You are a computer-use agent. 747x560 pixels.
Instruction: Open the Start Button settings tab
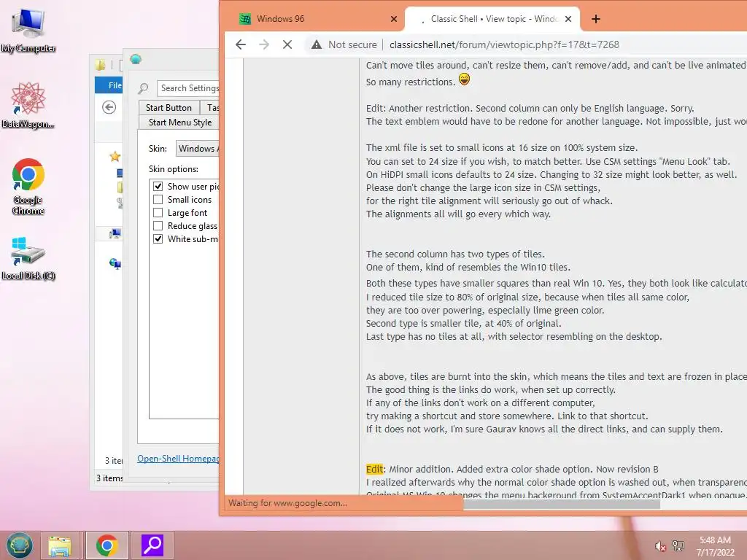click(169, 108)
